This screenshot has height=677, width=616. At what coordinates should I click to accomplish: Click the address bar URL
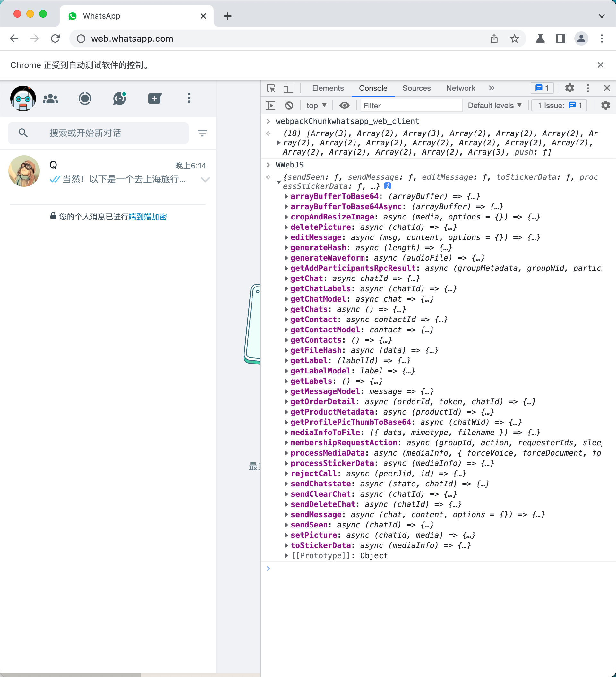point(132,39)
